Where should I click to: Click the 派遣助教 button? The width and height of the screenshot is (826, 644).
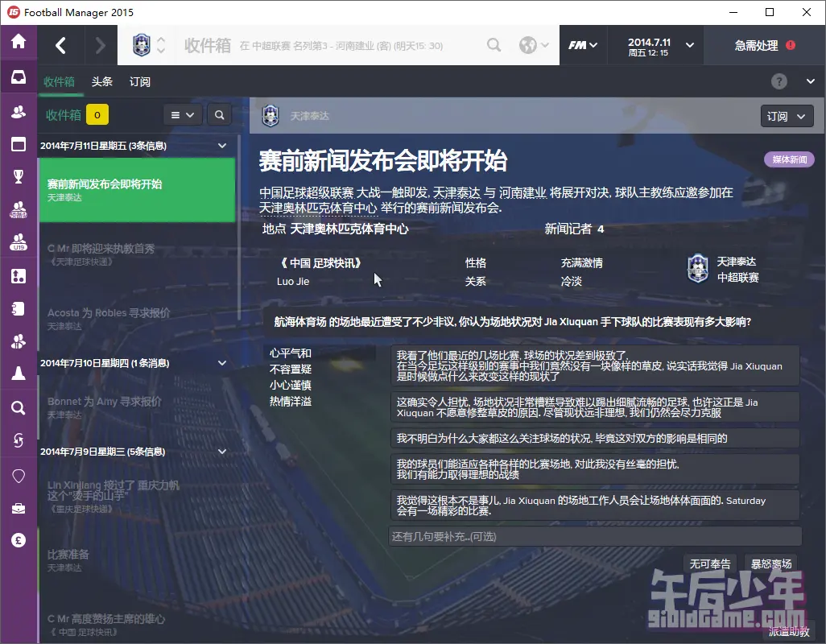(789, 631)
